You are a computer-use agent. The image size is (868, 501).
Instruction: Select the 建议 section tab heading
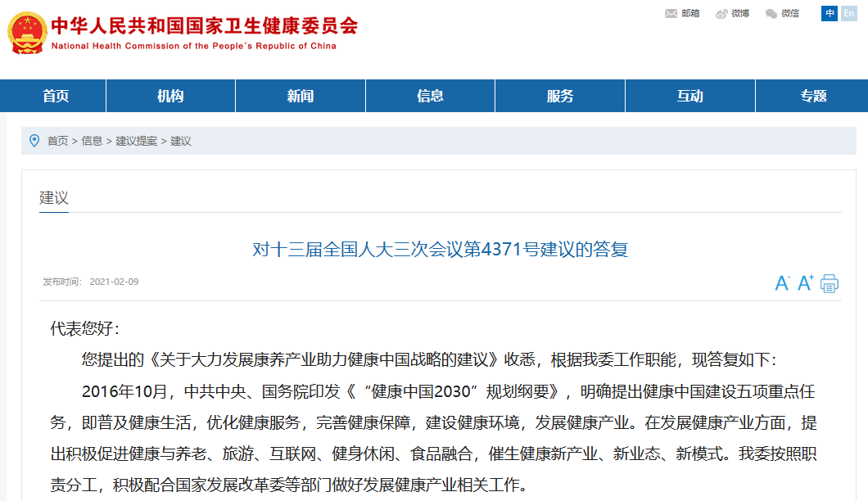point(54,197)
